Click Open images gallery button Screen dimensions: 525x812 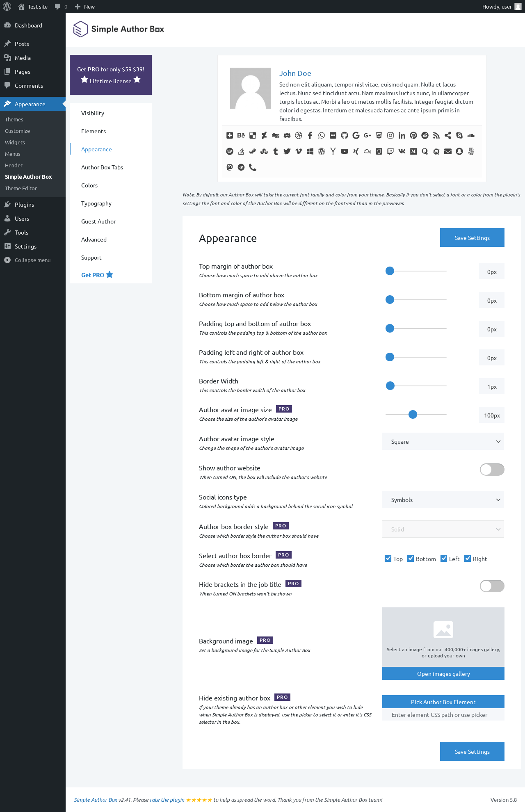coord(443,674)
